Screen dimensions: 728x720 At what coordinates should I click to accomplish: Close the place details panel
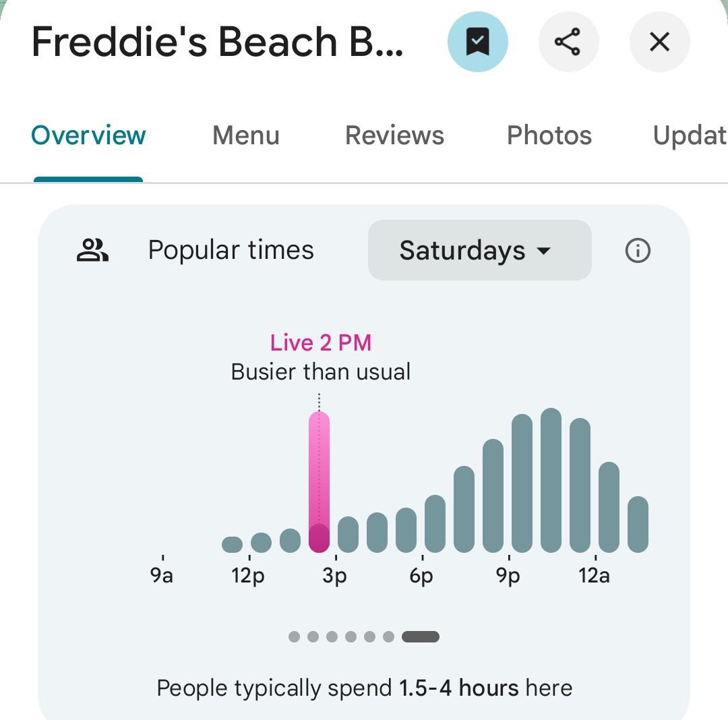pyautogui.click(x=659, y=42)
